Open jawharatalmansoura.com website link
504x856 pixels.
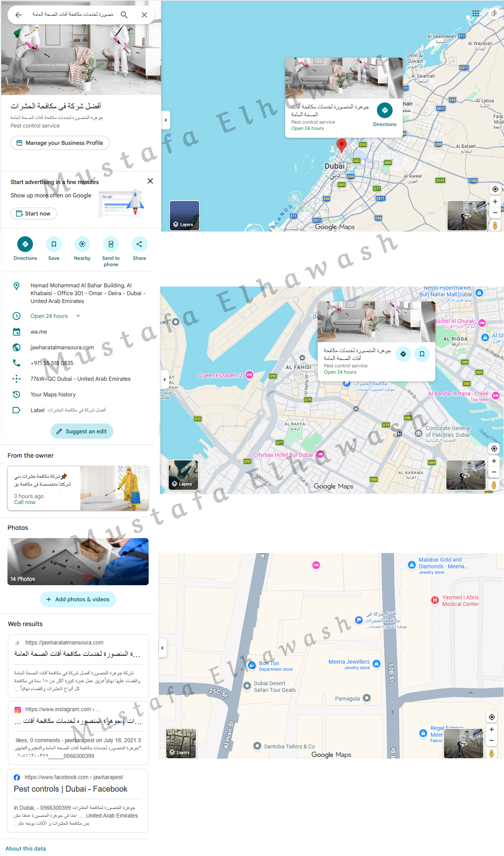(62, 347)
